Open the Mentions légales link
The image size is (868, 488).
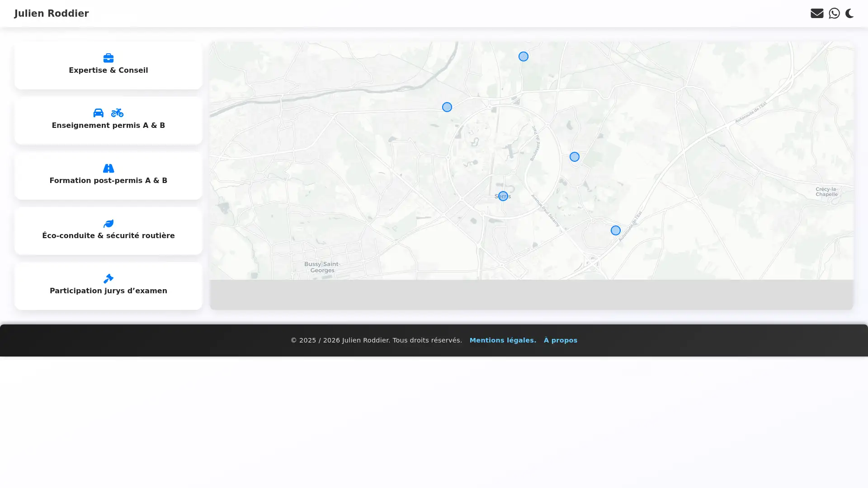[503, 340]
